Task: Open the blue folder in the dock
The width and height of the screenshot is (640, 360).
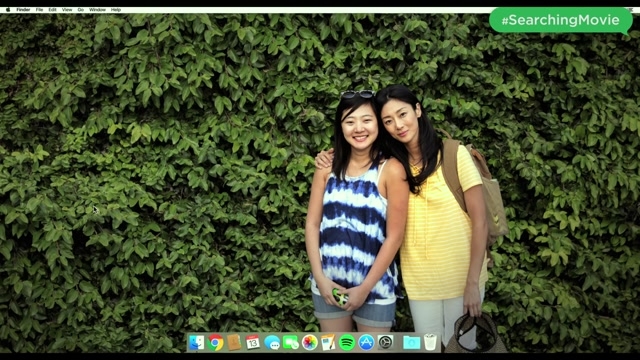Action: tap(411, 342)
